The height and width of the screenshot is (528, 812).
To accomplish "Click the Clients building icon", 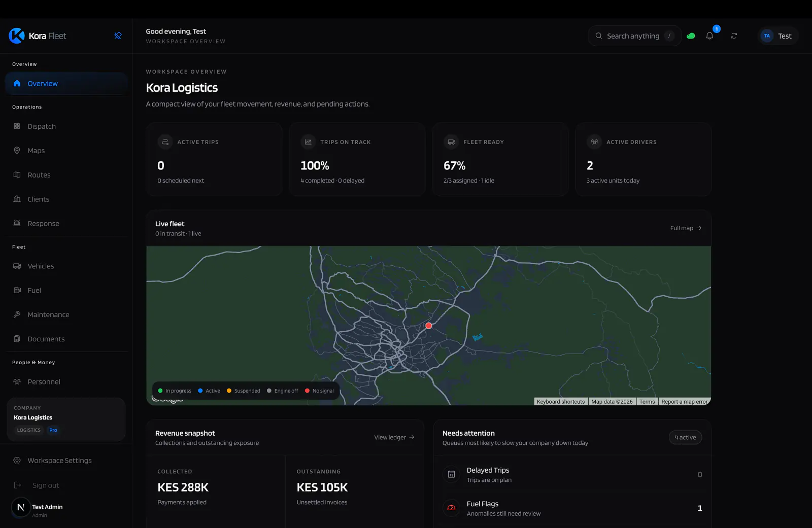I will (17, 199).
